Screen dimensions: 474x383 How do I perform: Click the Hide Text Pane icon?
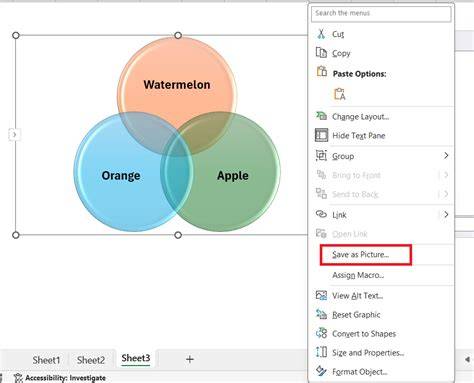[321, 135]
